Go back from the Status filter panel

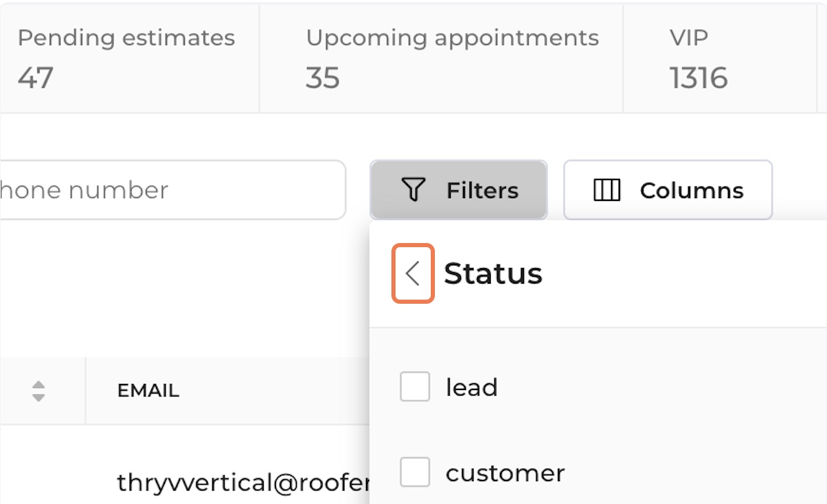click(x=413, y=273)
